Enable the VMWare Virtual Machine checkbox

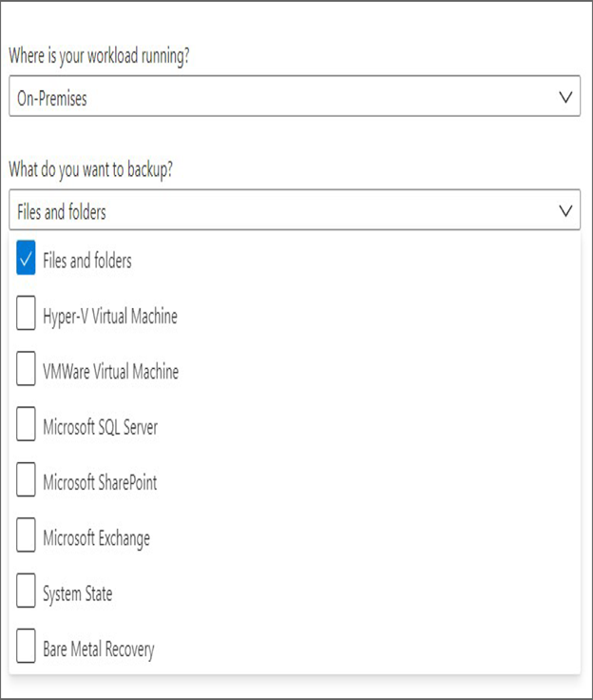coord(26,368)
